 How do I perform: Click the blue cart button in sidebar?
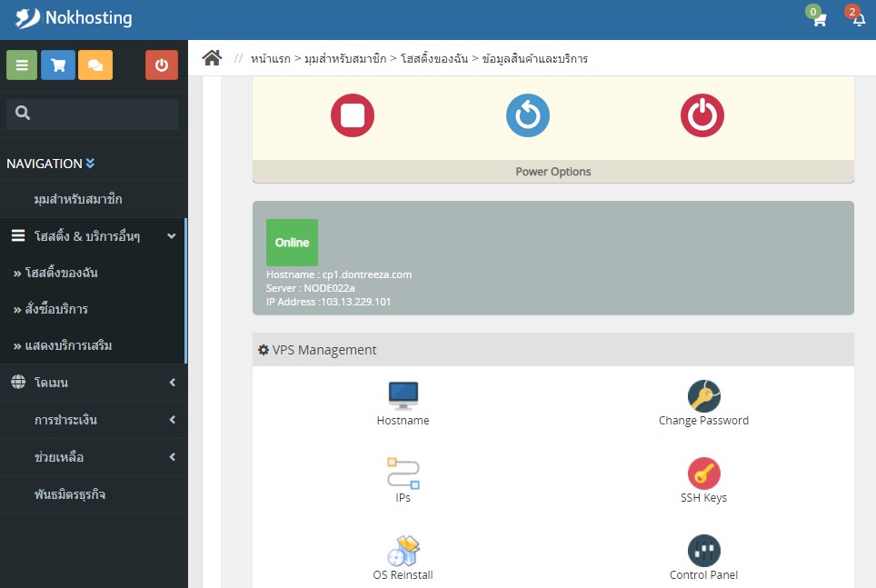58,65
